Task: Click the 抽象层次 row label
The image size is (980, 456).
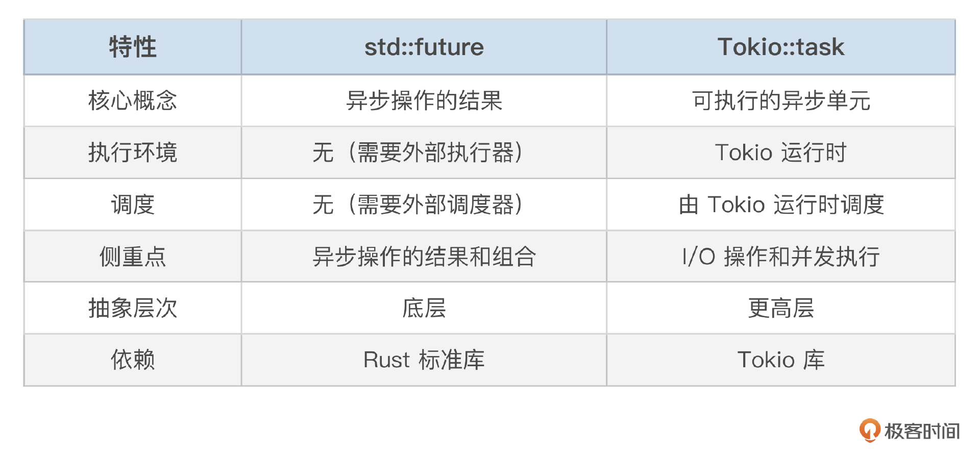Action: (133, 308)
